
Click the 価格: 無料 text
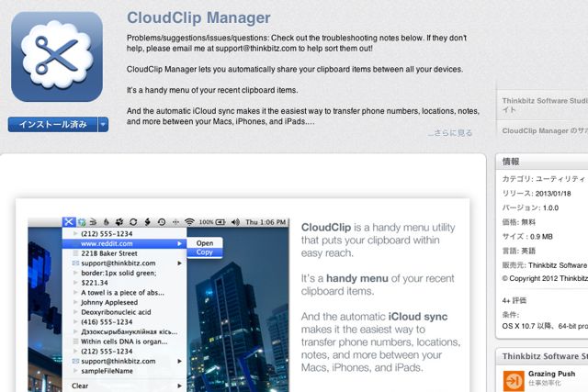519,222
